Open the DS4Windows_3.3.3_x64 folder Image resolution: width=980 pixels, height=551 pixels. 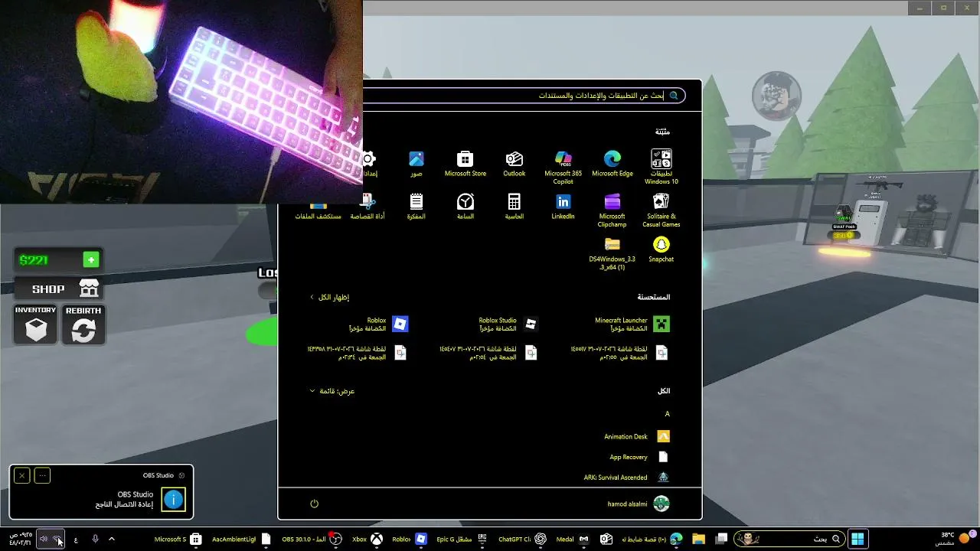click(x=612, y=253)
